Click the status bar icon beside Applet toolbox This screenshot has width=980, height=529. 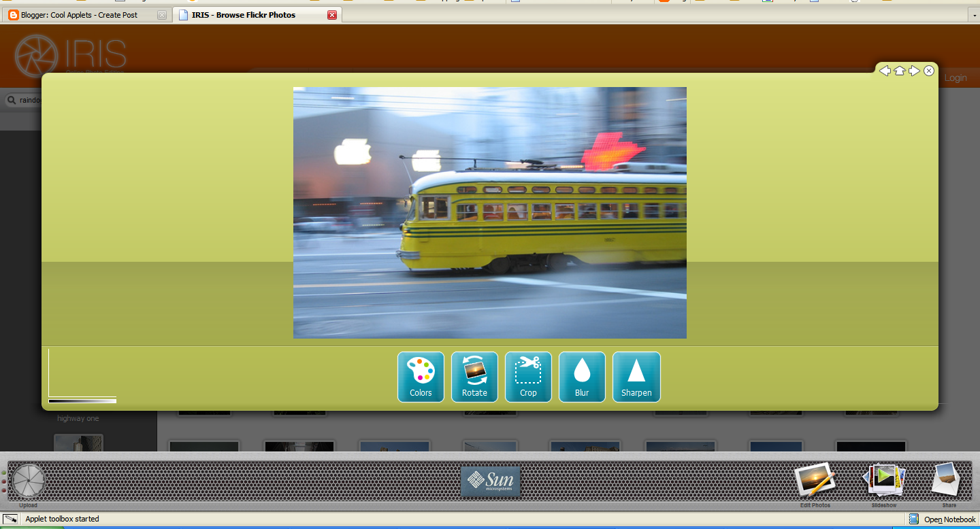tap(10, 519)
